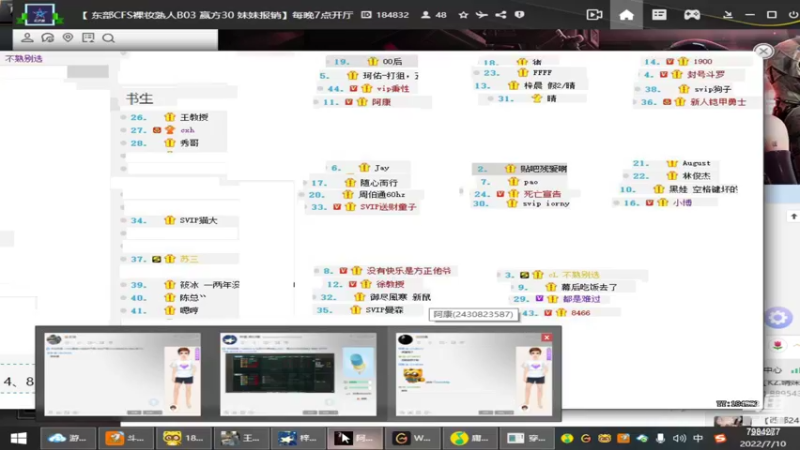Click the magnifier search icon in toolbar
800x450 pixels.
(x=108, y=38)
